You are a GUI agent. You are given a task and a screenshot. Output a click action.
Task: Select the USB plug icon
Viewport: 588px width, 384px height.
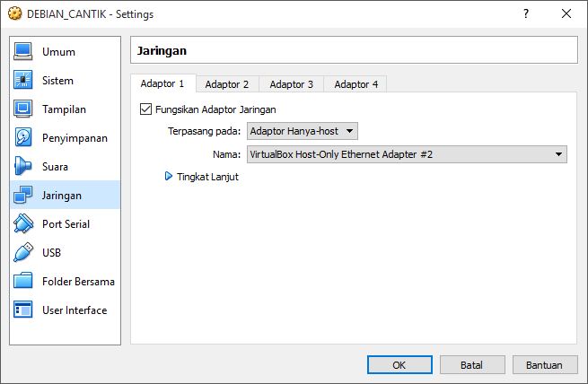[22, 252]
